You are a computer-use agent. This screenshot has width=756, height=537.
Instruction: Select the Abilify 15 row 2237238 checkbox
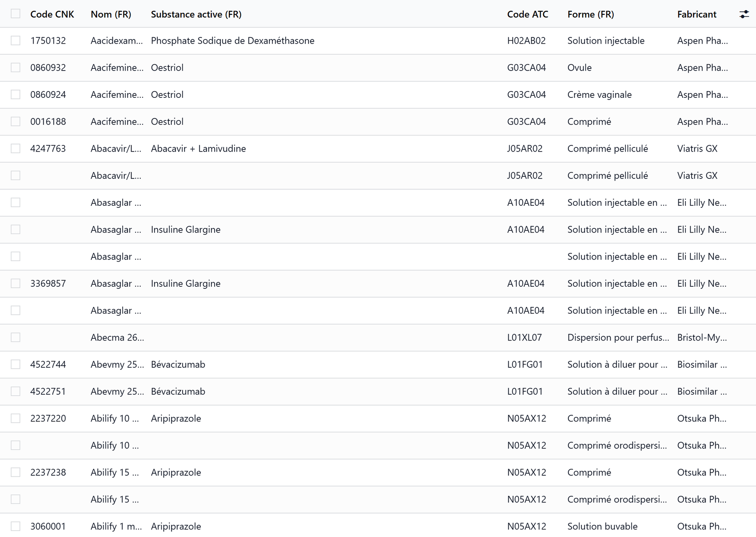[16, 472]
